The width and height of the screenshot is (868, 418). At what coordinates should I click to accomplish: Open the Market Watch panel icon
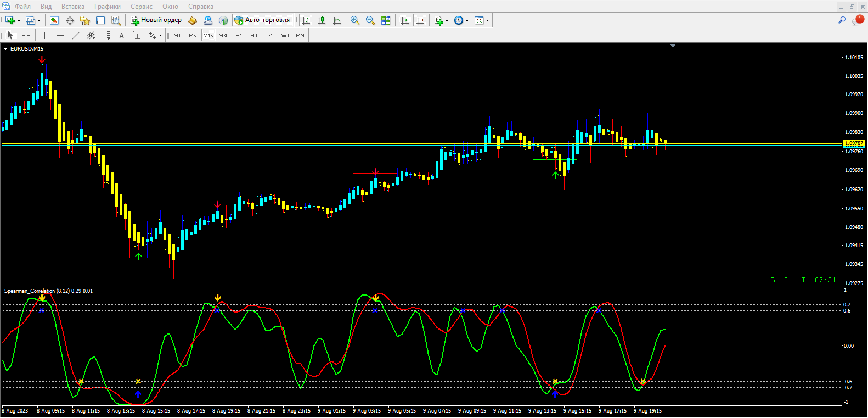pos(54,20)
